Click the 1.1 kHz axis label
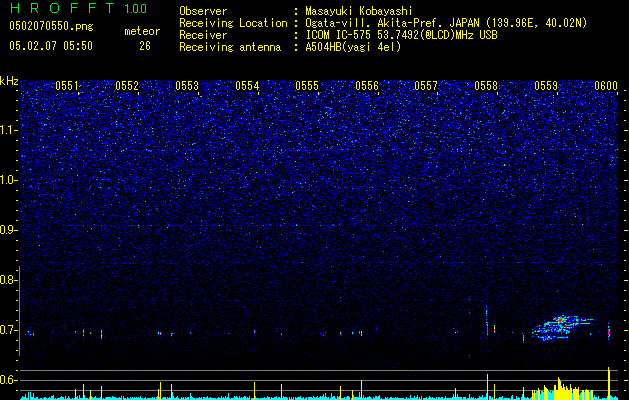This screenshot has width=629, height=400. pyautogui.click(x=8, y=130)
